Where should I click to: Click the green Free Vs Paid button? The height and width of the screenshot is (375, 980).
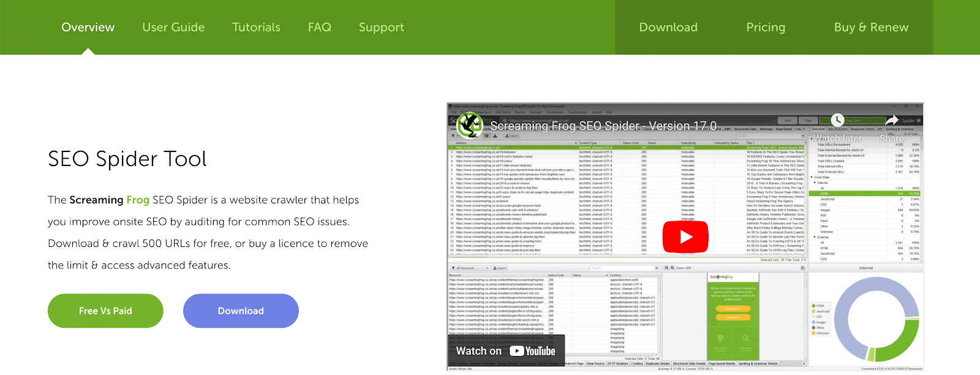(x=105, y=311)
